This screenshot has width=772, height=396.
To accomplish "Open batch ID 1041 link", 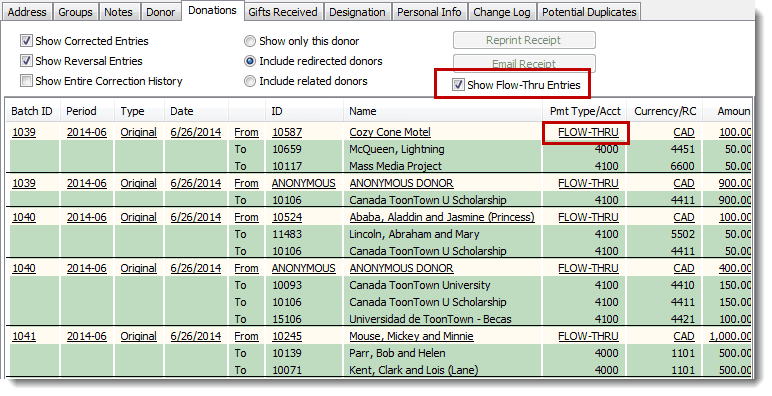I will tap(24, 336).
